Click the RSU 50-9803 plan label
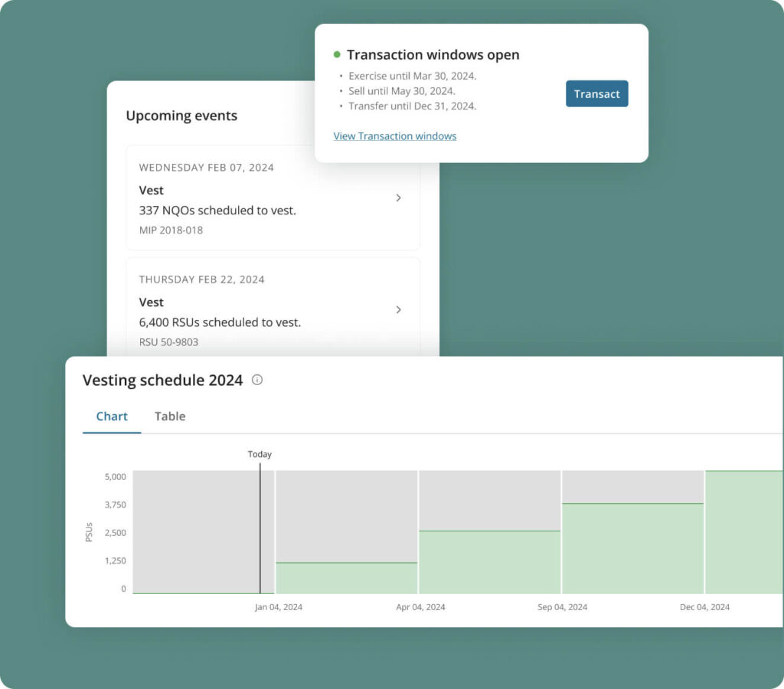784x689 pixels. click(x=168, y=342)
